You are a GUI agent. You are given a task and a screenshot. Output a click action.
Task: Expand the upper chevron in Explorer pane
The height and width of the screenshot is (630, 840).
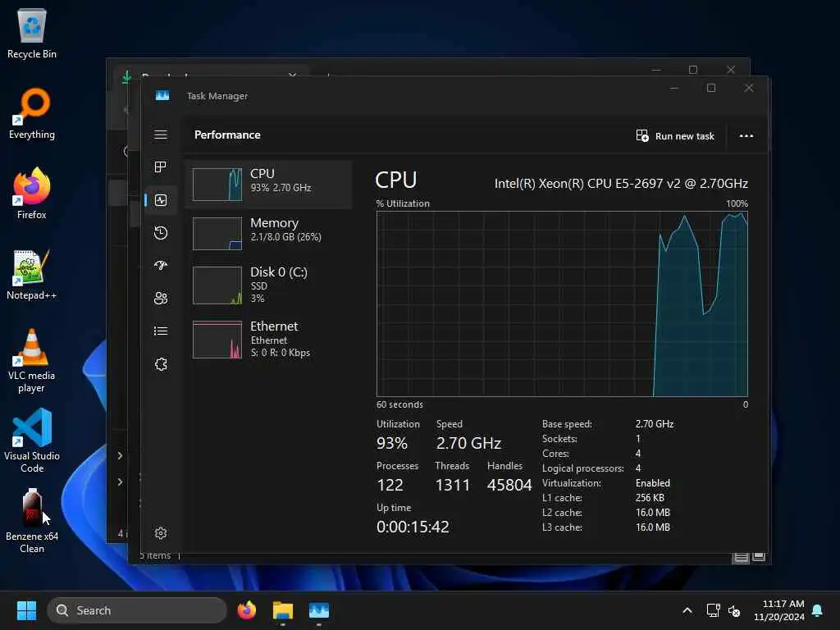coord(120,455)
